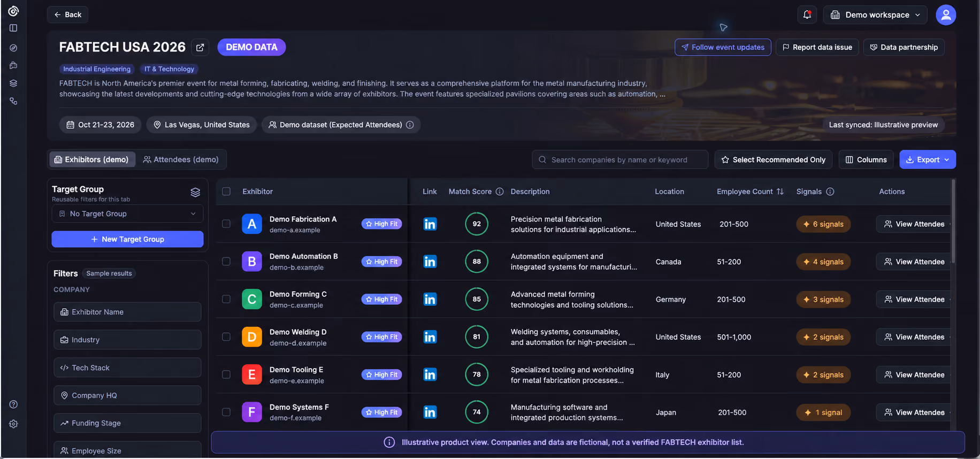The image size is (980, 459).
Task: Check the Demo Tooling E row checkbox
Action: coord(226,375)
